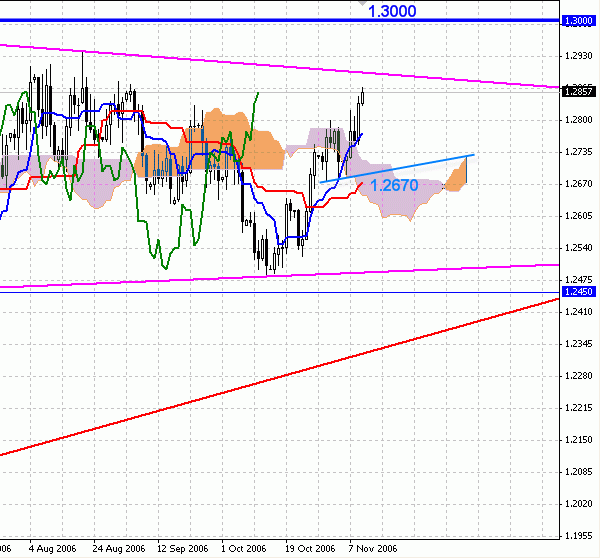Click the 1.2735 price axis label
The height and width of the screenshot is (558, 600).
click(579, 152)
